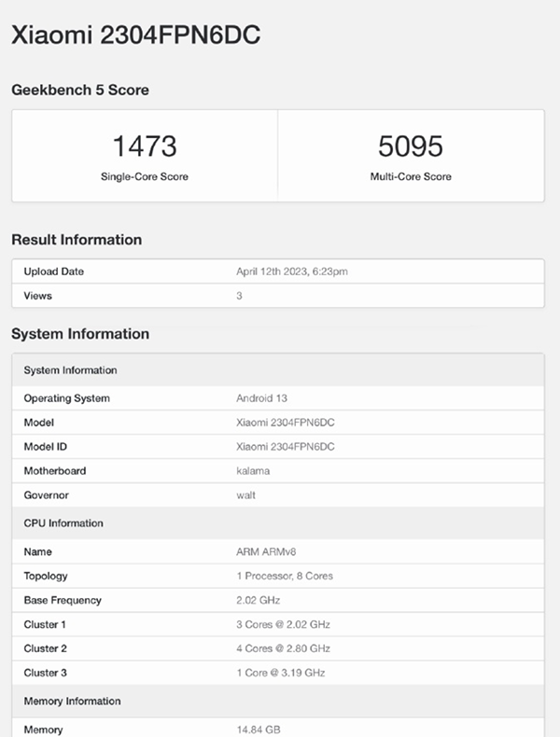The height and width of the screenshot is (737, 560).
Task: Click the CPU Information table header
Action: [63, 523]
